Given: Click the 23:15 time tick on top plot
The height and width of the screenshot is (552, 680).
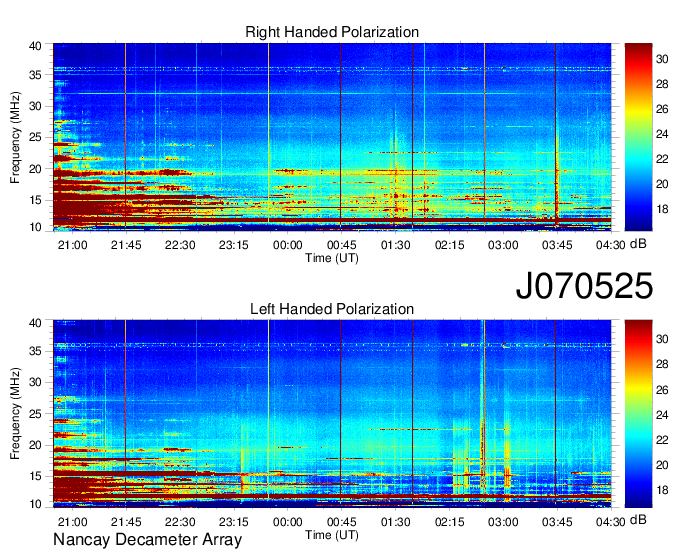Looking at the screenshot, I should pyautogui.click(x=234, y=245).
